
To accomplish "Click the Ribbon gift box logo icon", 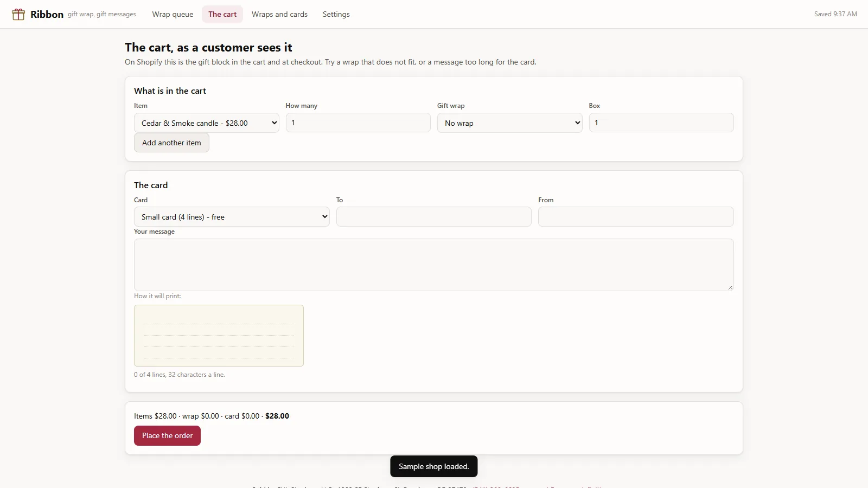I will pos(18,14).
